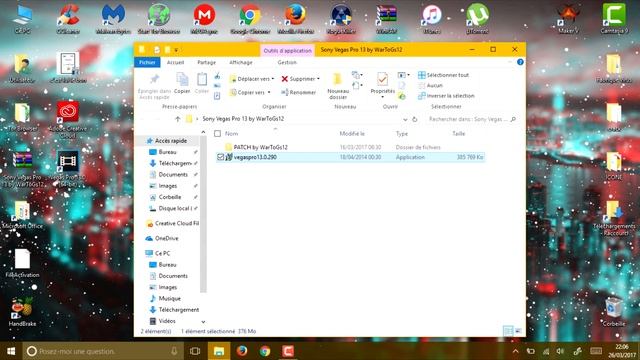Image resolution: width=640 pixels, height=360 pixels.
Task: Sort by the Type column header
Action: (402, 133)
